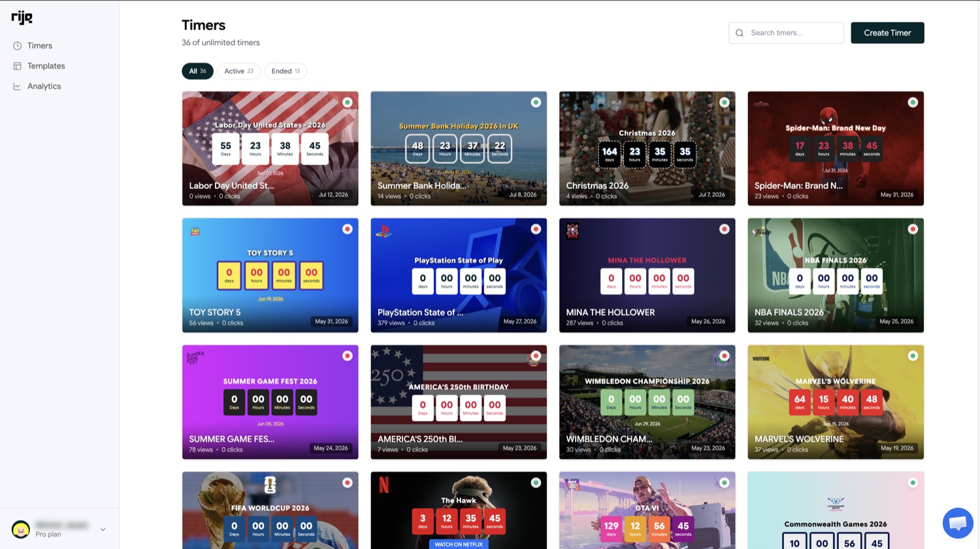This screenshot has height=549, width=980.
Task: Open Analytics from the sidebar
Action: [x=44, y=86]
